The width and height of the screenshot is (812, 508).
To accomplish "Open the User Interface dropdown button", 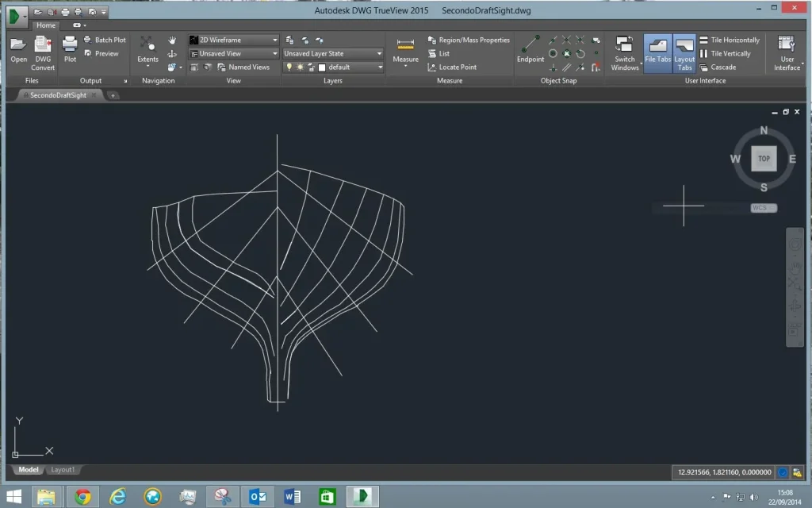I will (787, 53).
